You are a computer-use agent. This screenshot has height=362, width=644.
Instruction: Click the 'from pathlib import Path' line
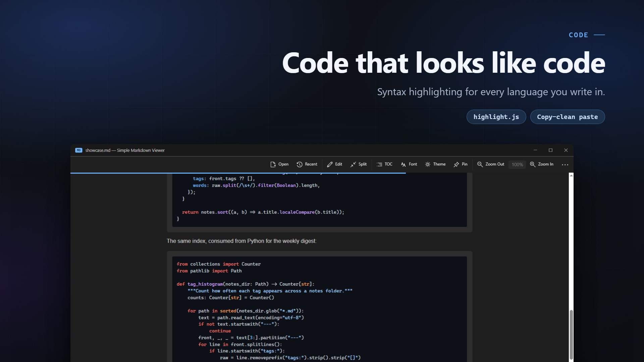click(209, 271)
